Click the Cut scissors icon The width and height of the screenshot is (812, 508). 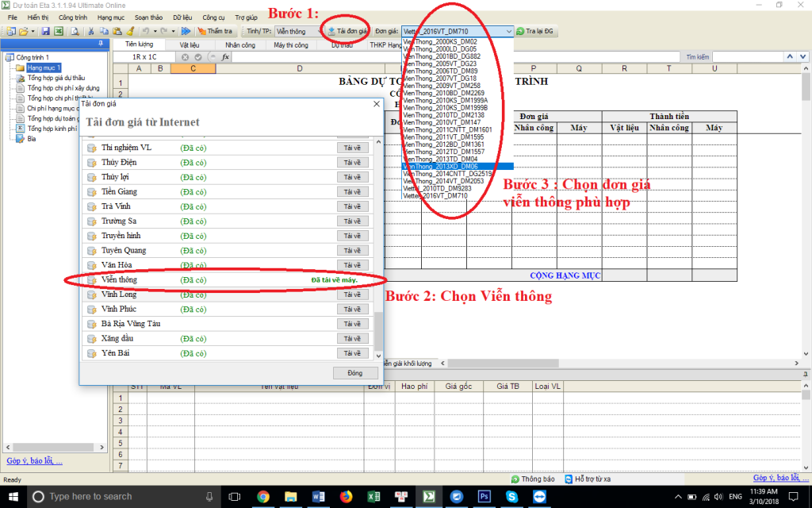point(92,31)
